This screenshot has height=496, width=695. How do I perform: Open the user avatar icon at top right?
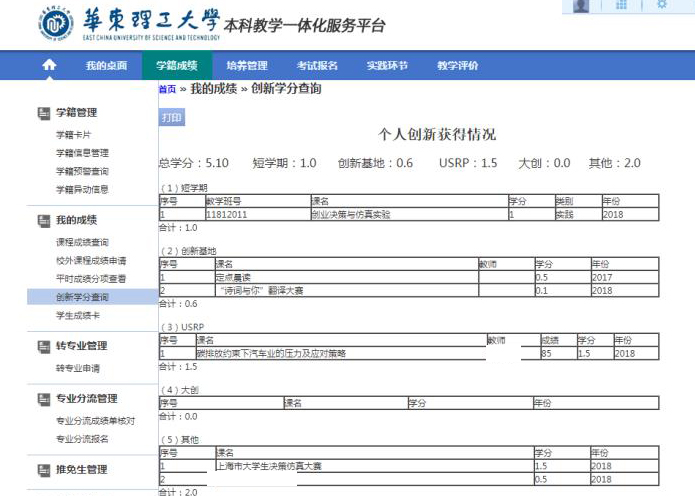(581, 5)
